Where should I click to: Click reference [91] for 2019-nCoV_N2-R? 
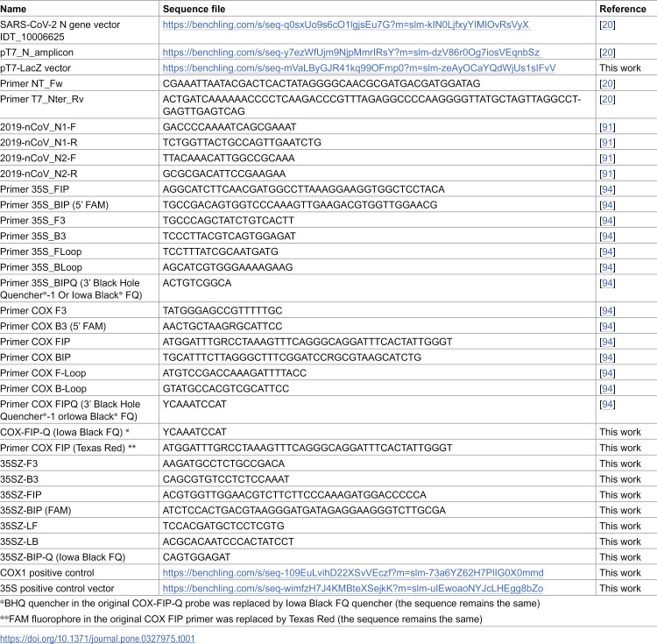(607, 173)
